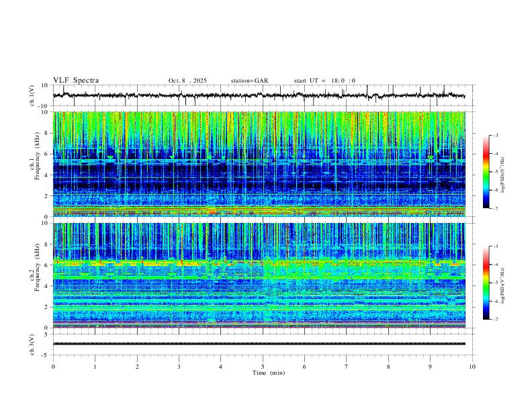
Task: Click time axis tick label "8" minutes
Action: (388, 367)
